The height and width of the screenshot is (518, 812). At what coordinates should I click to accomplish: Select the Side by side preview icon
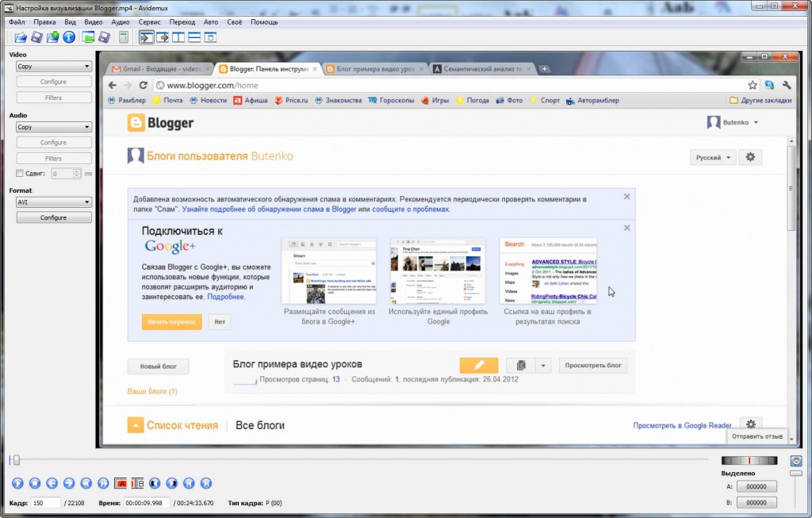pyautogui.click(x=178, y=37)
